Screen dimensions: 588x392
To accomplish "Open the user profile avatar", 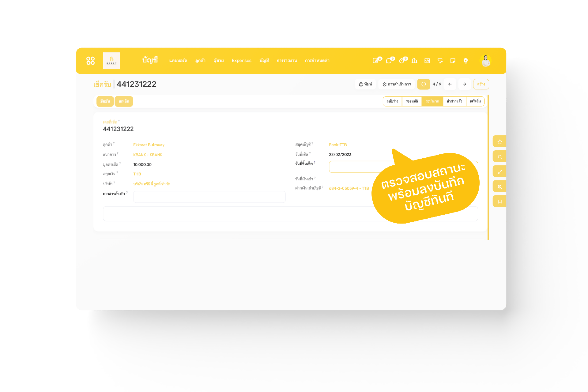I will click(x=485, y=61).
